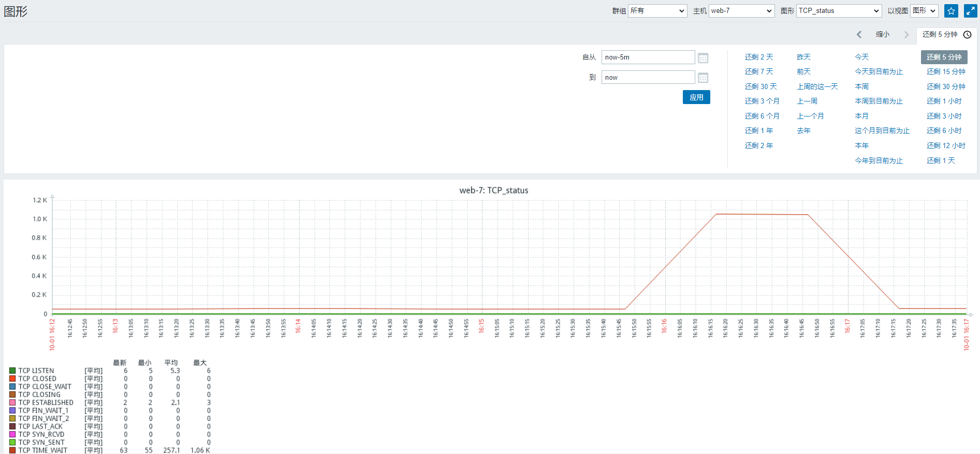Select time range 还剩 15 分钟
Screen dimensions: 980x454
tap(946, 71)
